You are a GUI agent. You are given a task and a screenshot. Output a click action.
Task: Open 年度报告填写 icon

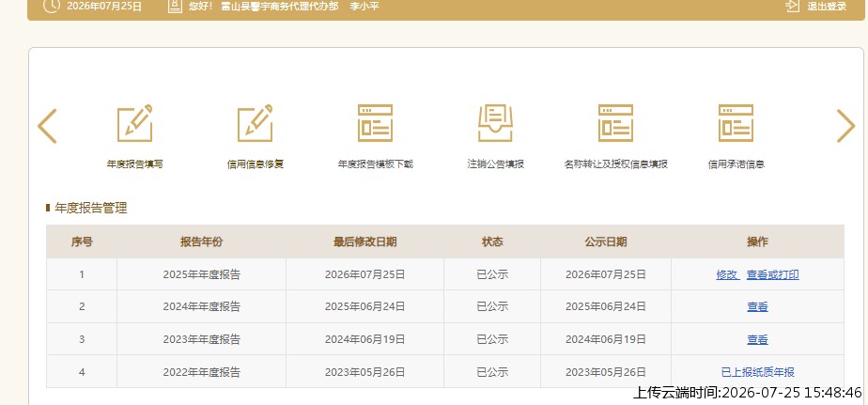tap(134, 123)
